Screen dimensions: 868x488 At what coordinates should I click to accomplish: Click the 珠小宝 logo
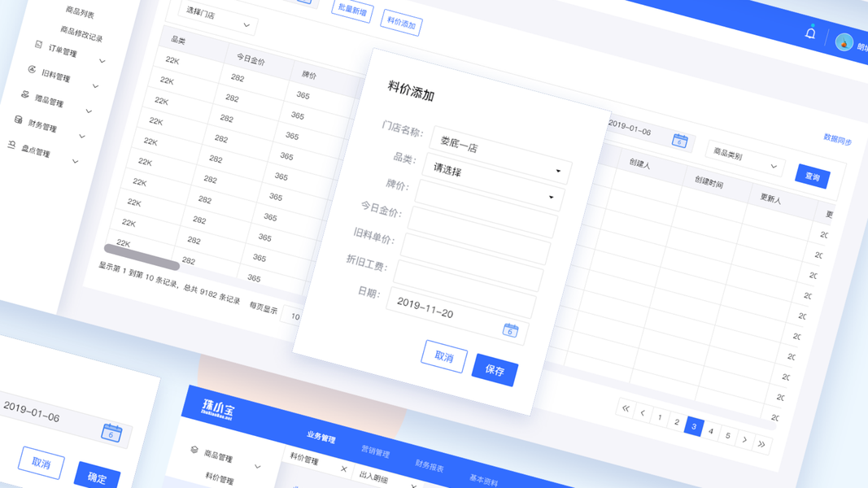[x=218, y=410]
